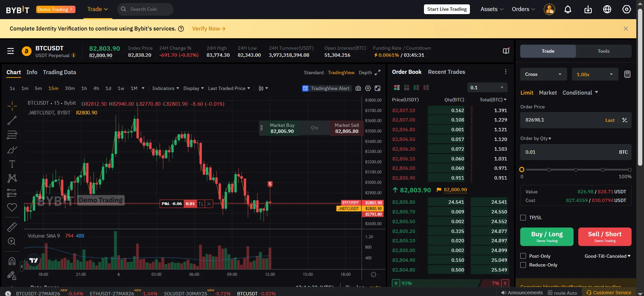Switch to the Recent Trades tab

pyautogui.click(x=446, y=72)
